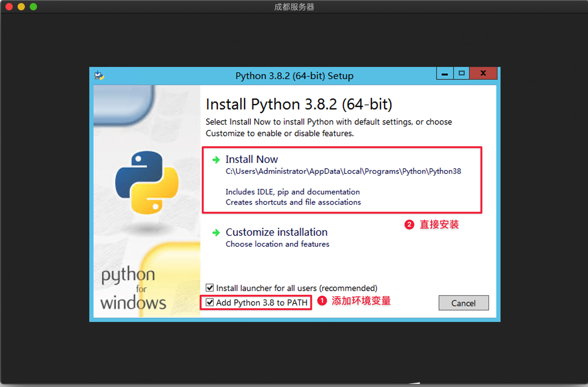Toggle Add Python 3.8 to PATH checkbox
Viewport: 588px width, 387px height.
coord(210,302)
